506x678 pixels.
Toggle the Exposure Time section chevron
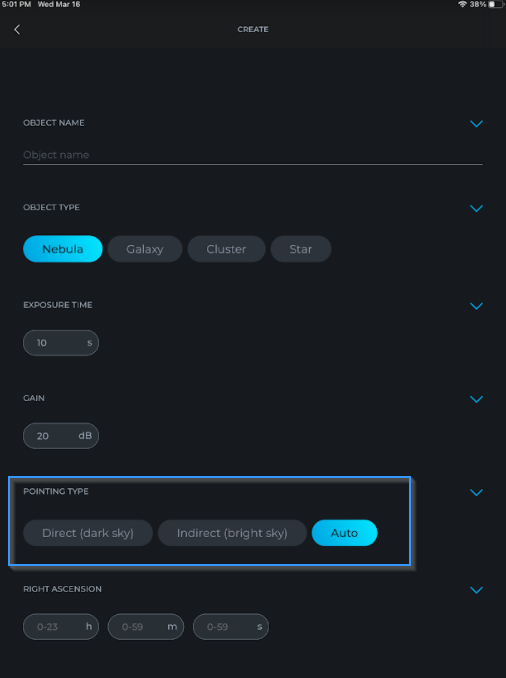coord(476,306)
